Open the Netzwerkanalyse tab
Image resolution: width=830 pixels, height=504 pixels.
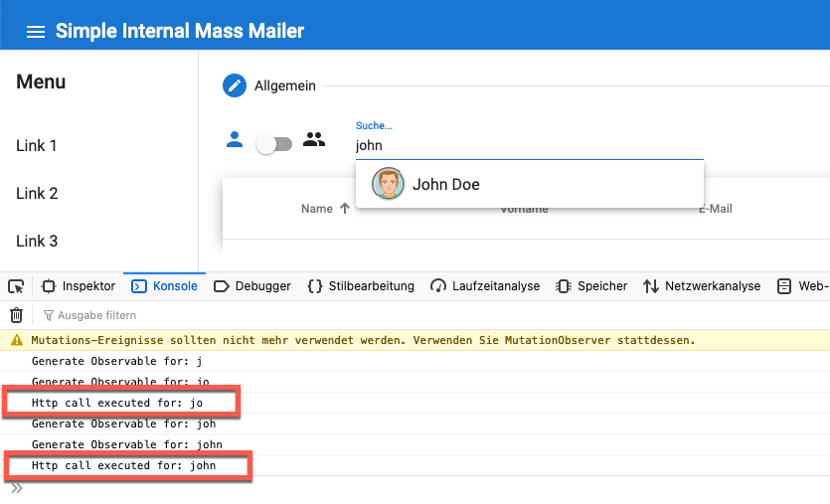click(702, 286)
